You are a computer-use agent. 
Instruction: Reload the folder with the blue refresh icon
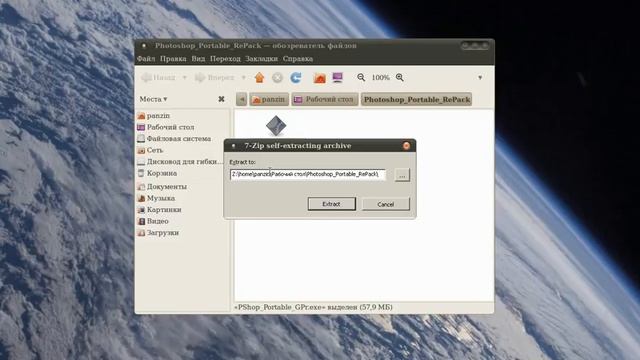pos(296,77)
